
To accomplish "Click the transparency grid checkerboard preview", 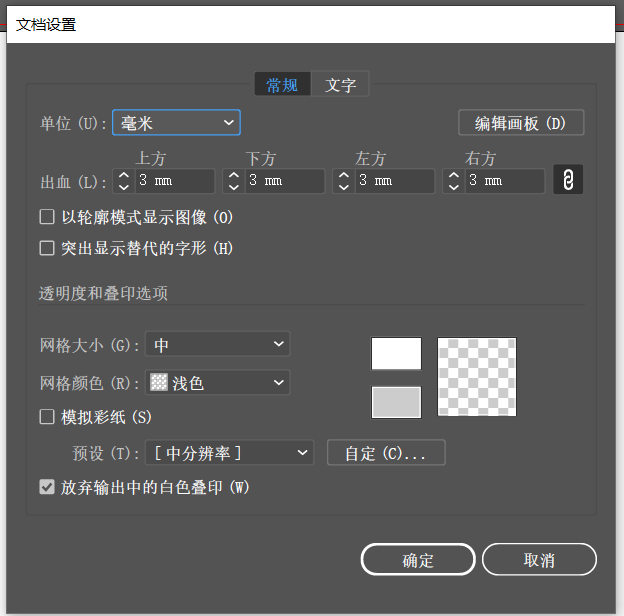I will click(x=477, y=376).
